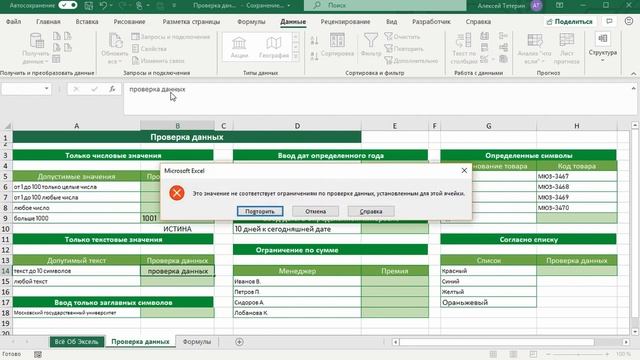Viewport: 640px width, 360px height.
Task: Switch to the Главная ribbon tab
Action: (48, 22)
